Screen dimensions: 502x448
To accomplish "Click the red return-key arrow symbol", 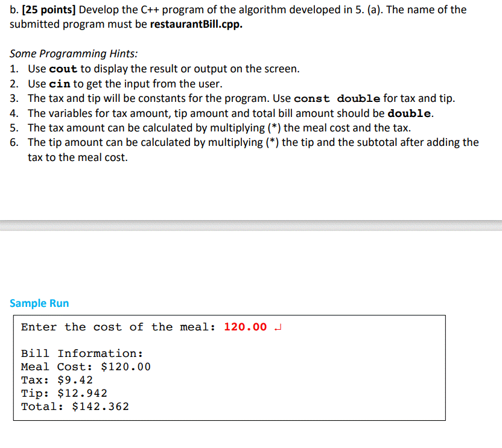I will coord(278,327).
